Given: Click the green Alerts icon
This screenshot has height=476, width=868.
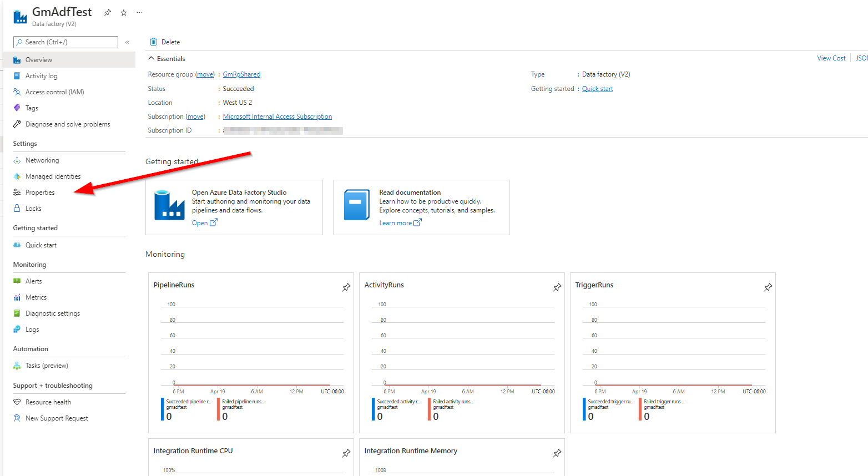Looking at the screenshot, I should (17, 281).
